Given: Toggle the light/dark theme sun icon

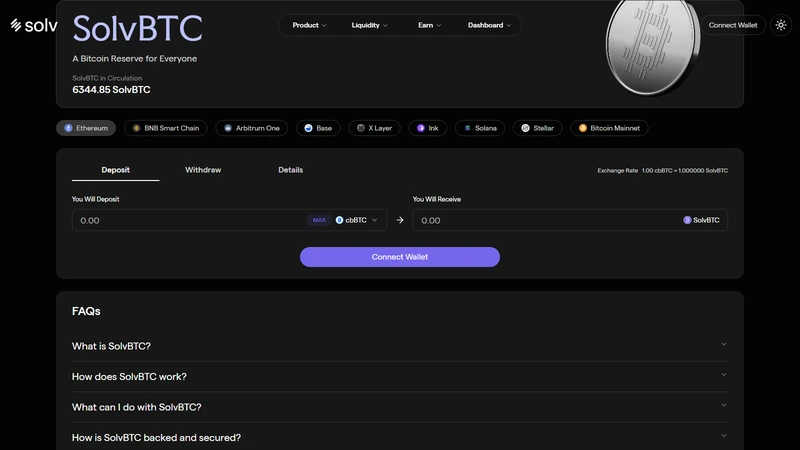Looking at the screenshot, I should 781,25.
